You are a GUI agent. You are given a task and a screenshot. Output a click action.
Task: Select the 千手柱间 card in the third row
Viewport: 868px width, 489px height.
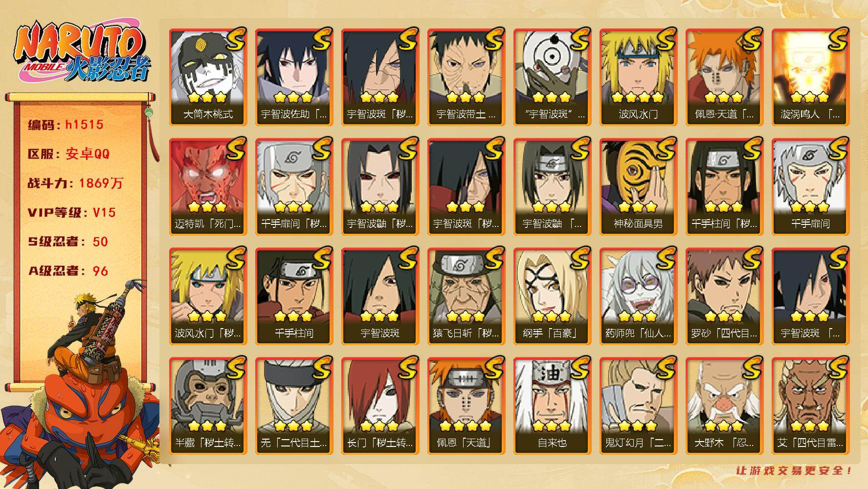[x=294, y=296]
